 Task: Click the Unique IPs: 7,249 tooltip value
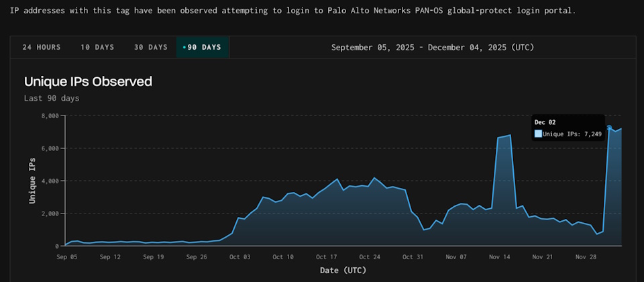click(x=572, y=134)
